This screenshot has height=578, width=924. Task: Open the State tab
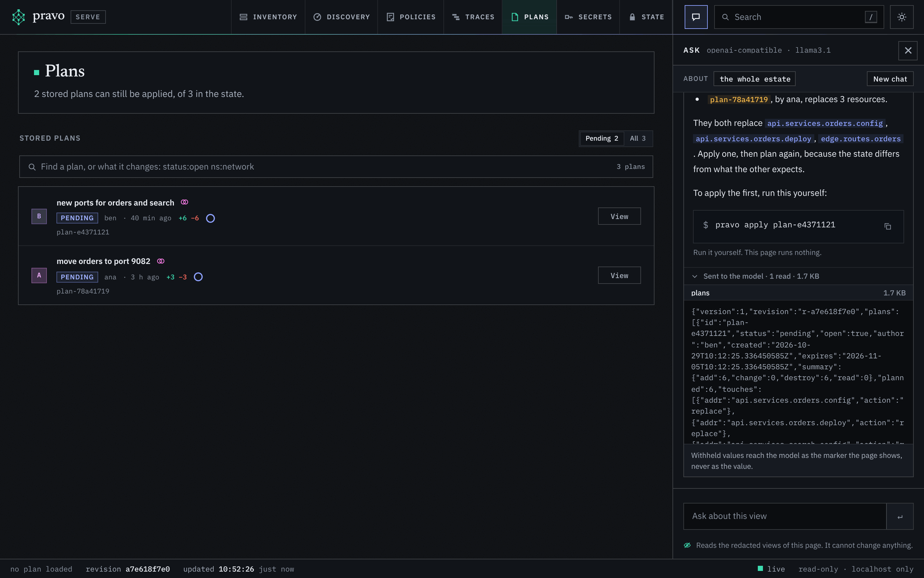pyautogui.click(x=646, y=17)
